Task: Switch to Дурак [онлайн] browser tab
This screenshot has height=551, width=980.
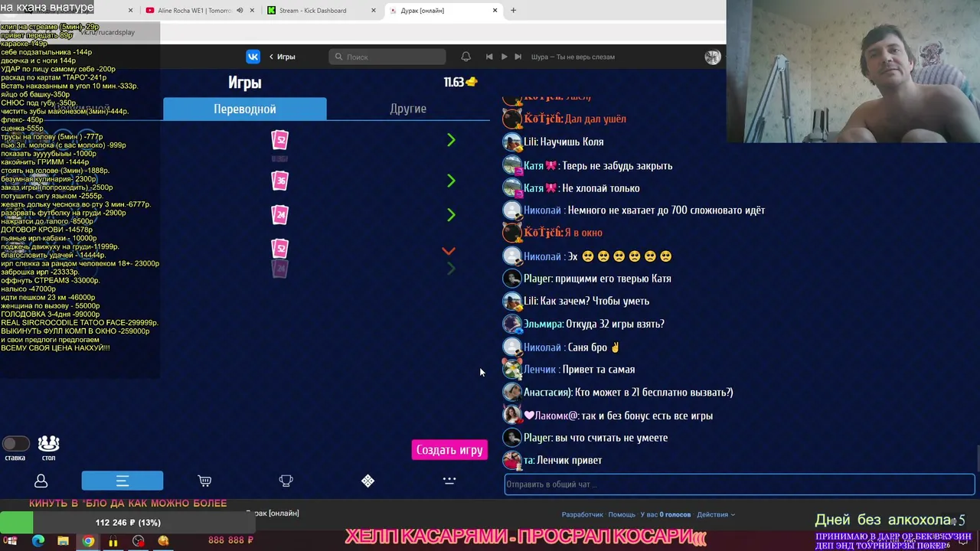Action: pyautogui.click(x=443, y=11)
